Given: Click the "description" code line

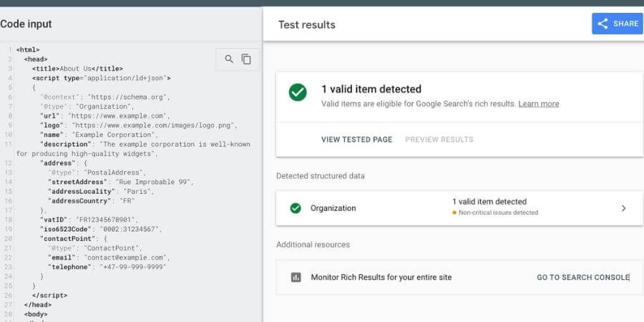Looking at the screenshot, I should (133, 149).
